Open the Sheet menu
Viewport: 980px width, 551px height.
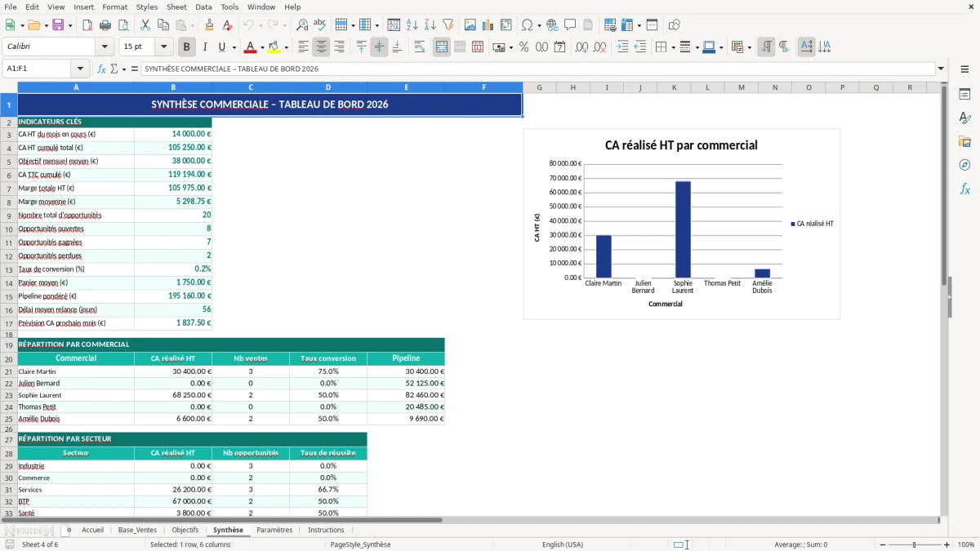[x=176, y=7]
